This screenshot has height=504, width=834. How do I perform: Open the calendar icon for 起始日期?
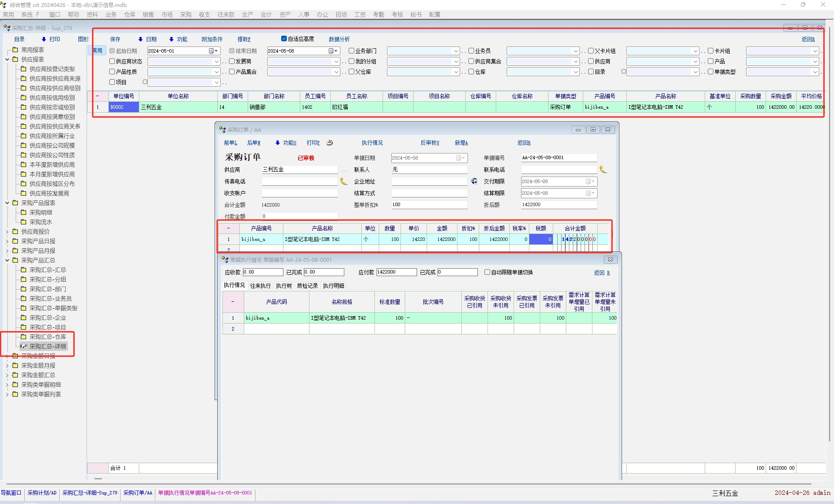click(x=212, y=51)
